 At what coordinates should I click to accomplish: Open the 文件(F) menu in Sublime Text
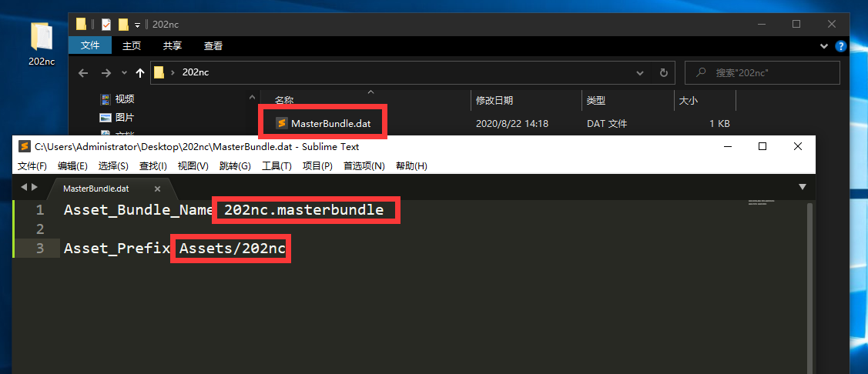(32, 166)
